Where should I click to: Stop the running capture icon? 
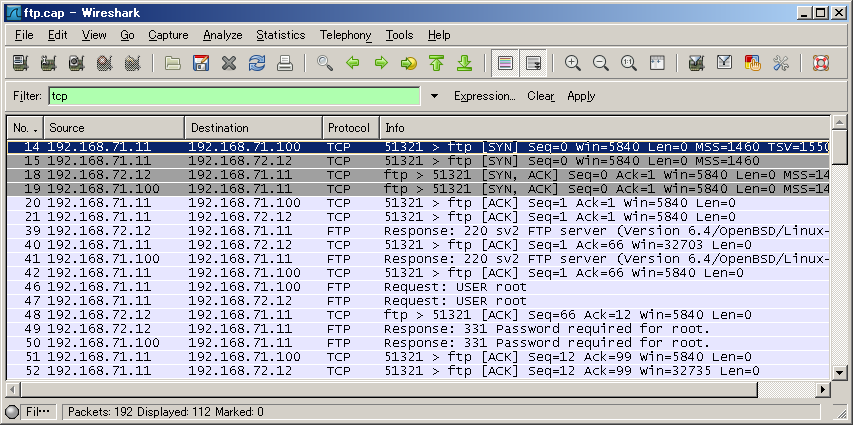104,63
